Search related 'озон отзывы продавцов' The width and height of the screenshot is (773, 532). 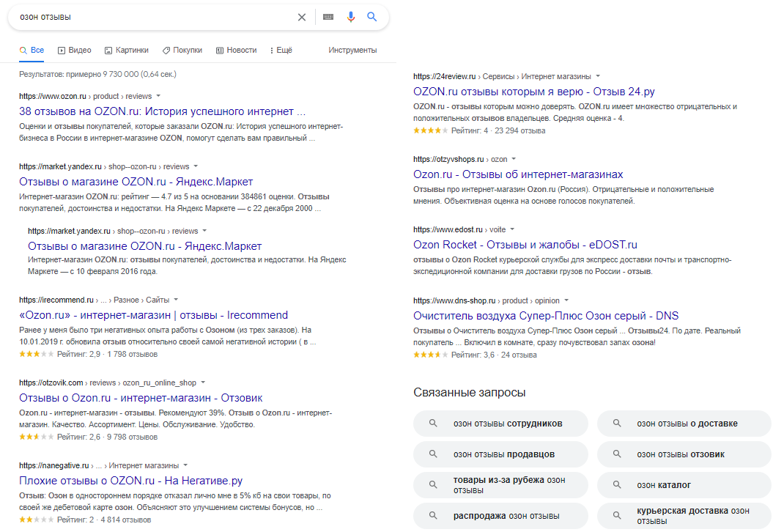500,454
